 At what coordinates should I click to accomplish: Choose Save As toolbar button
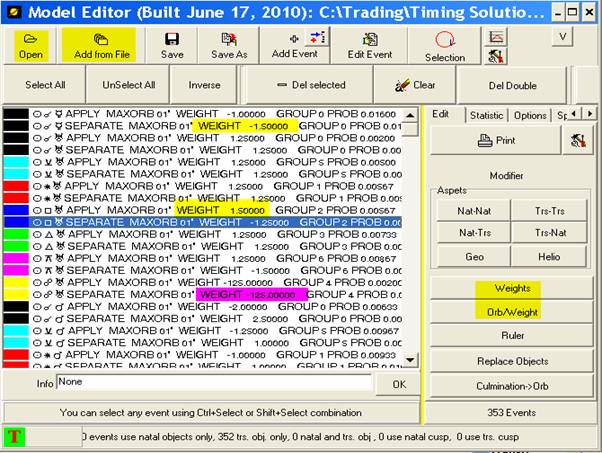coord(229,46)
